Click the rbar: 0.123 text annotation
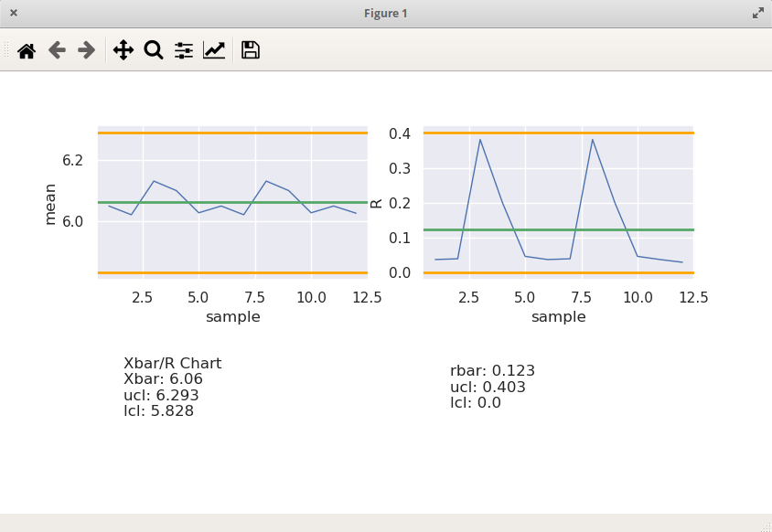 [492, 370]
